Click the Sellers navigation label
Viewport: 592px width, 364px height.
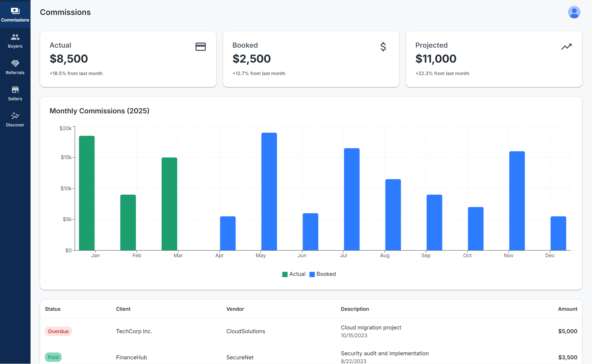coord(15,99)
